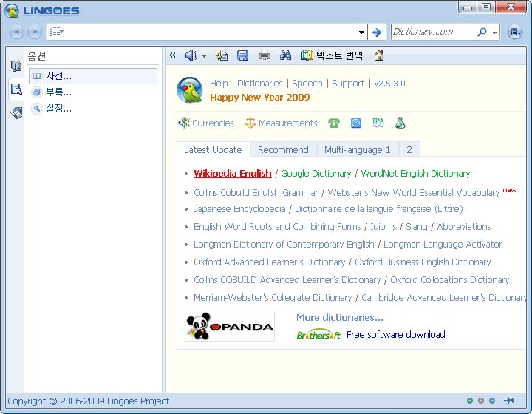Open Longman Language Activator link
This screenshot has height=414, width=532.
point(443,244)
